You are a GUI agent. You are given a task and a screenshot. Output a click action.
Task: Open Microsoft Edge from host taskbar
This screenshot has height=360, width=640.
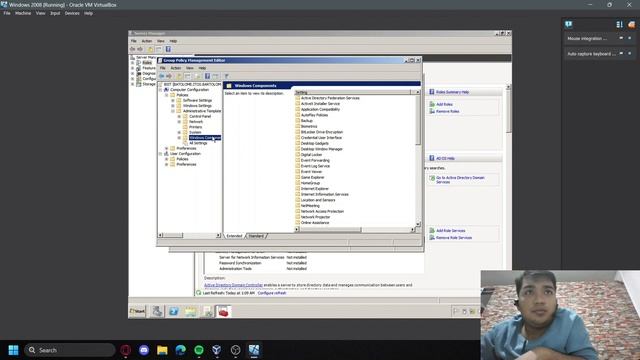pos(180,350)
